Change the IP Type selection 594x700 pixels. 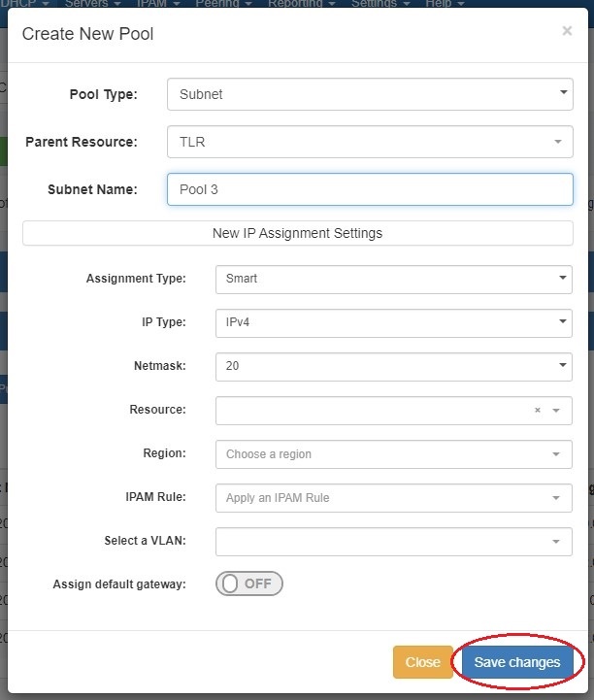click(393, 322)
